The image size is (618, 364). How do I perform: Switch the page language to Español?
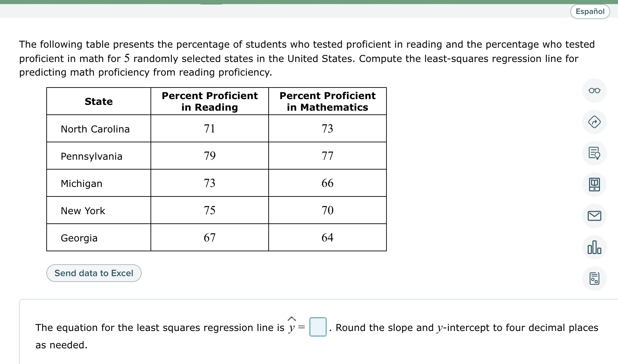pyautogui.click(x=590, y=11)
